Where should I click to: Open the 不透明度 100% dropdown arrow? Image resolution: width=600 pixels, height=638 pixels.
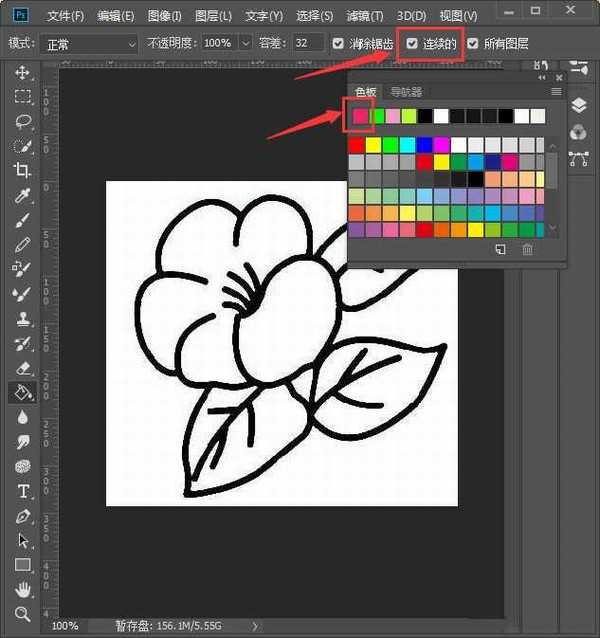pyautogui.click(x=245, y=45)
